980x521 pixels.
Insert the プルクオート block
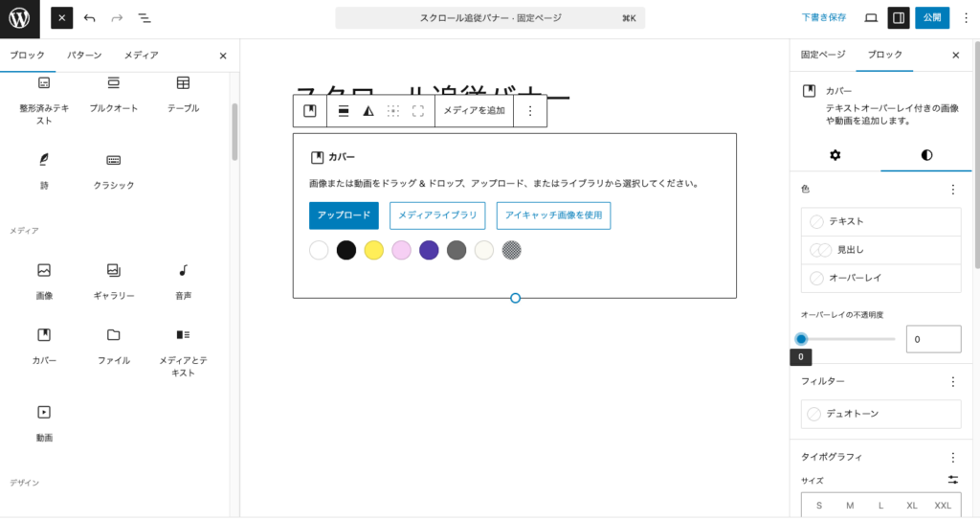(x=113, y=95)
